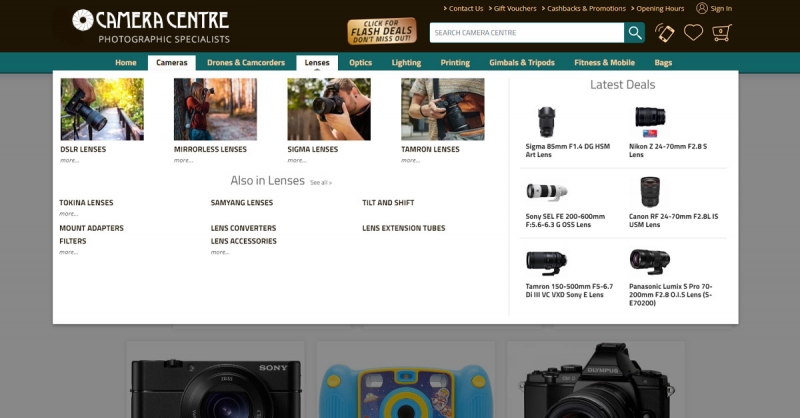Open the Filters link
Viewport: 800px width, 418px height.
click(73, 241)
